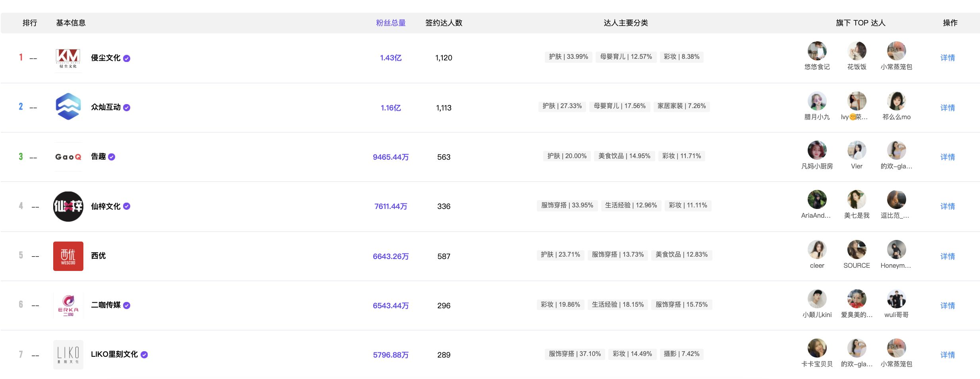View 爱臭美的... influencer avatar

pos(857,299)
